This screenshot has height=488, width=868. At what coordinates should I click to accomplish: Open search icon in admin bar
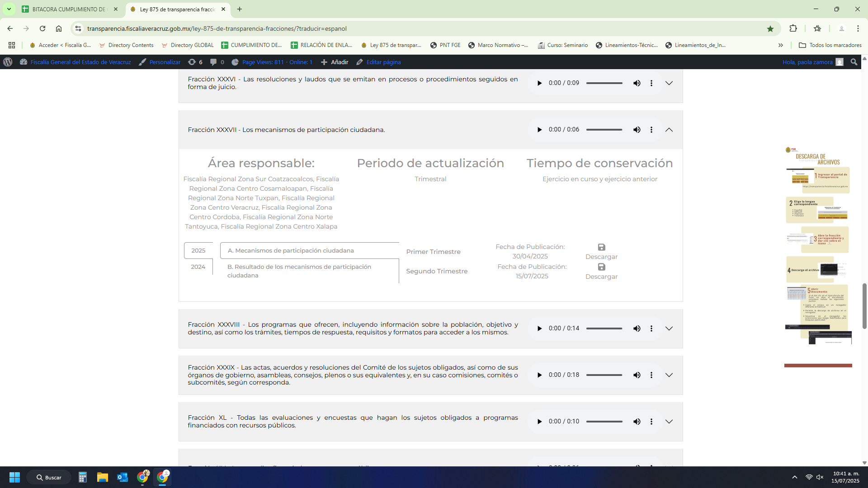854,62
